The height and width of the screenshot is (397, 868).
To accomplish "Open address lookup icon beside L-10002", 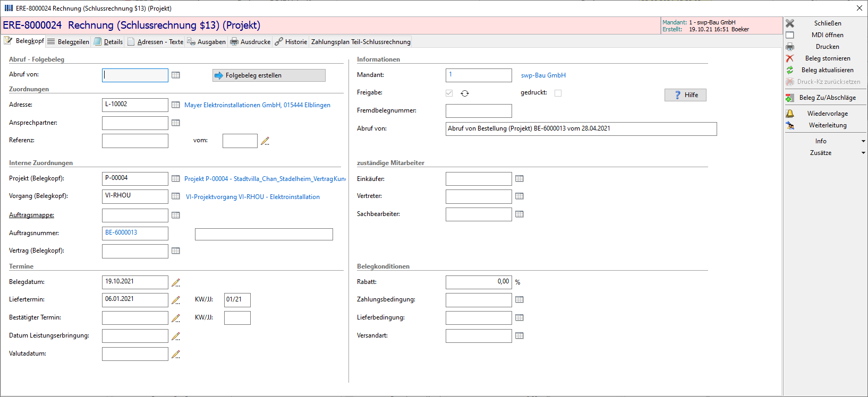I will point(176,105).
